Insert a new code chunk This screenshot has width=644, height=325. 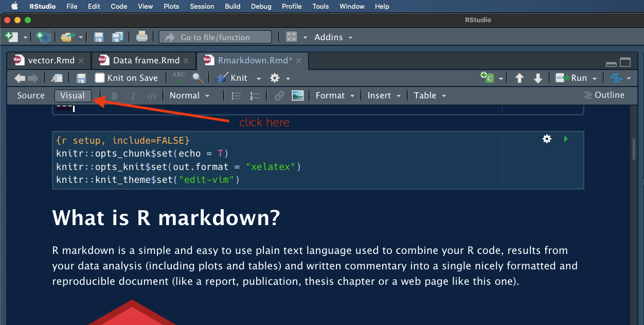click(488, 77)
